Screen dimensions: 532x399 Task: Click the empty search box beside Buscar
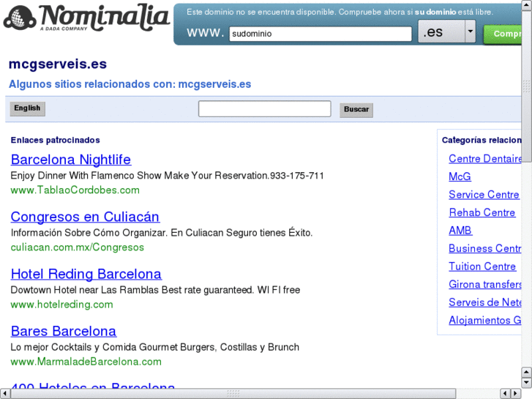(264, 108)
